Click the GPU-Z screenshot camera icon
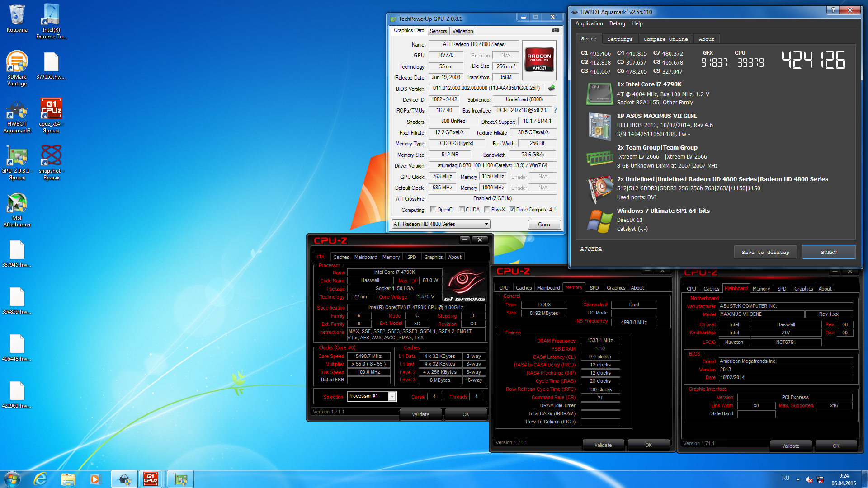 click(555, 30)
